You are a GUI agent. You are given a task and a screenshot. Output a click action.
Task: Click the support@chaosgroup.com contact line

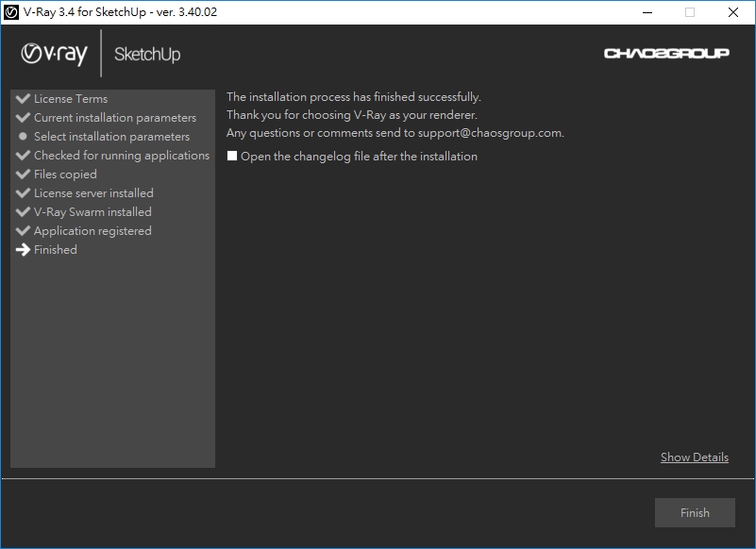tap(395, 133)
